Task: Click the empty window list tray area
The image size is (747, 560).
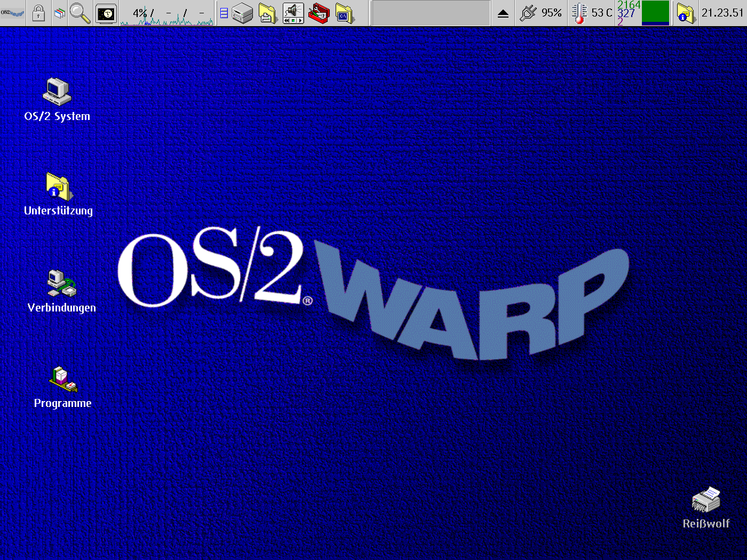Action: pyautogui.click(x=431, y=13)
